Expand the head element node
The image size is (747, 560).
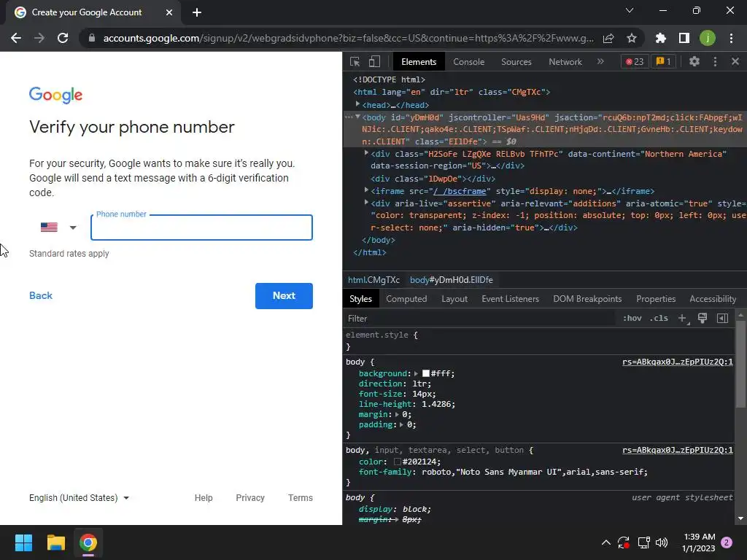coord(357,104)
